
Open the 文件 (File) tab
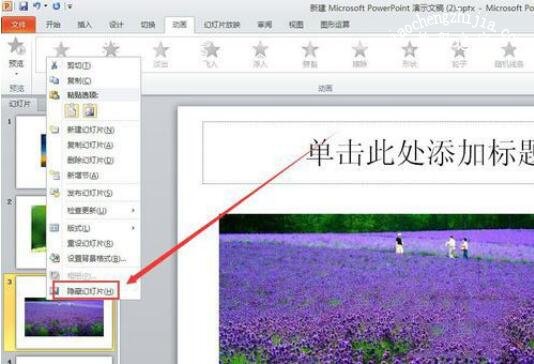point(18,25)
